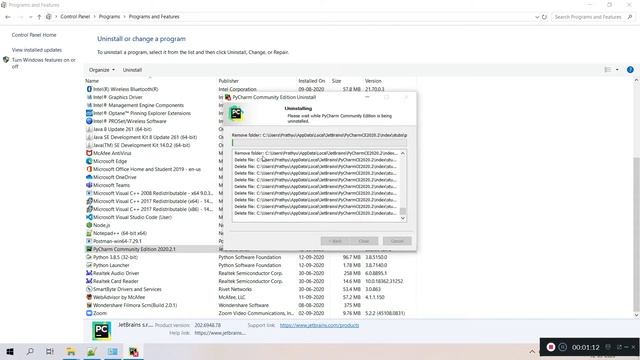Click the uninstall progress bar
The width and height of the screenshot is (640, 360).
(319, 143)
